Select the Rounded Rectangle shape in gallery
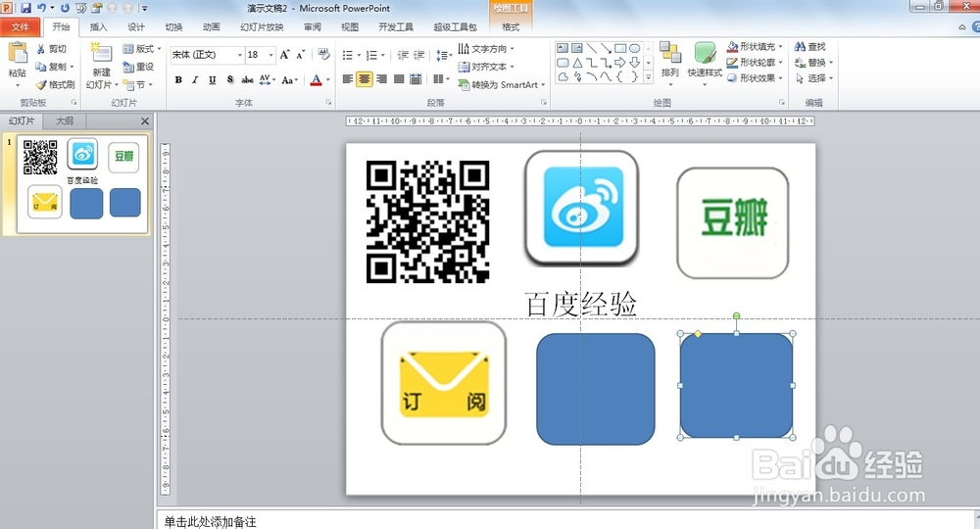The image size is (980, 529). (x=563, y=63)
